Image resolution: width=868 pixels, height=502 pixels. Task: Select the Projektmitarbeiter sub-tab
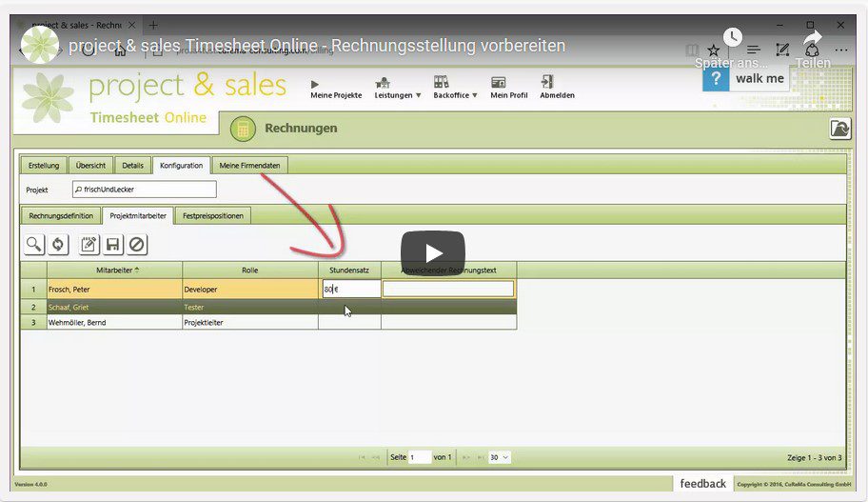(138, 215)
